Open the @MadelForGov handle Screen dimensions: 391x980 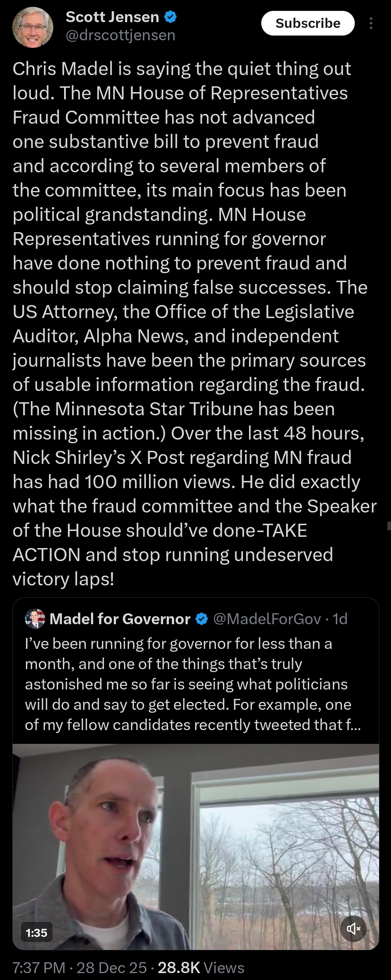tap(267, 619)
